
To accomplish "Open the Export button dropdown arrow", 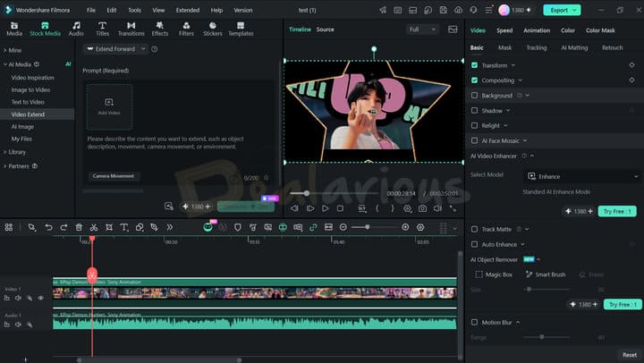I will 574,10.
